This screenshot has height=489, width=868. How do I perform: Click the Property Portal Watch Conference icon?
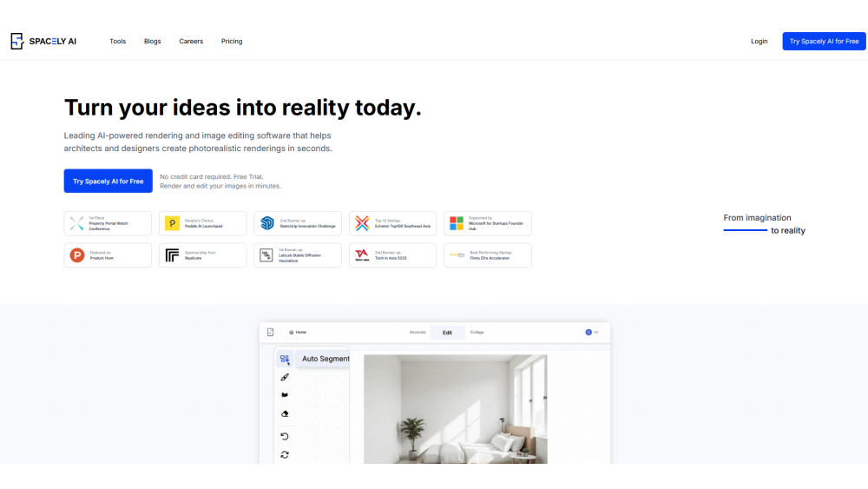(77, 223)
